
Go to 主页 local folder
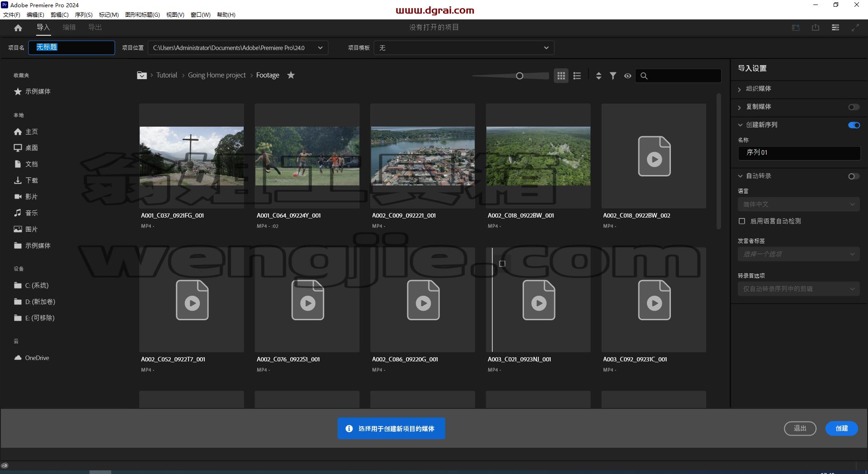[26, 132]
